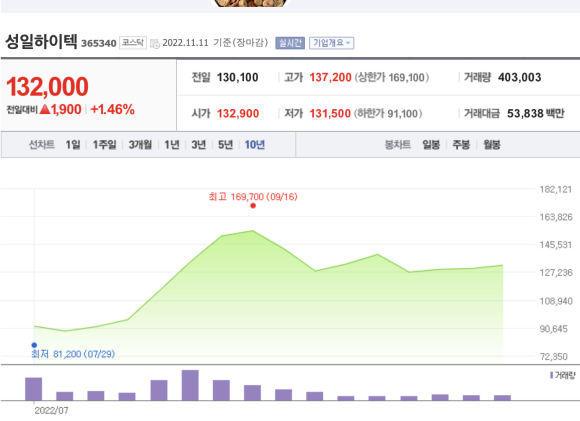Click the tallest purple volume bar
The width and height of the screenshot is (580, 421).
(x=190, y=385)
